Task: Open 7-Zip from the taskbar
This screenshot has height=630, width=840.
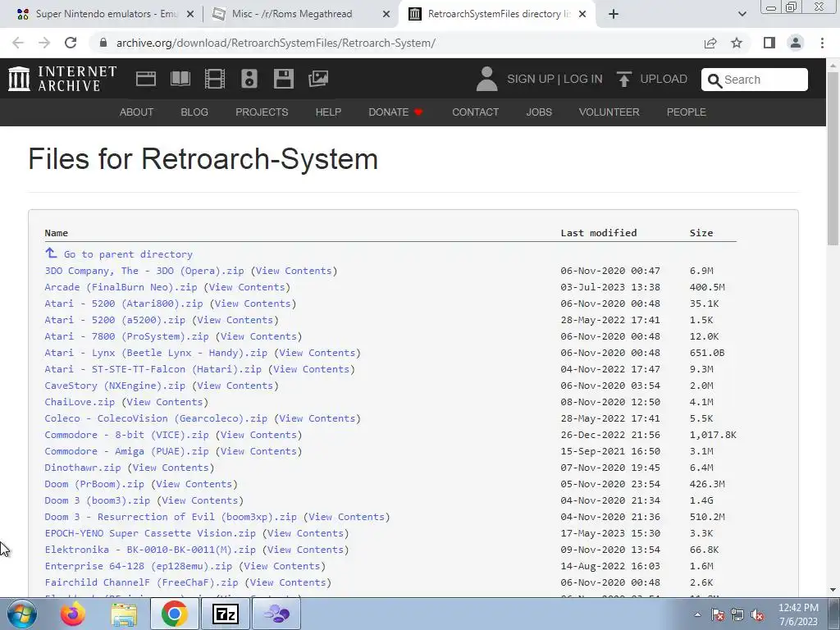Action: point(225,614)
